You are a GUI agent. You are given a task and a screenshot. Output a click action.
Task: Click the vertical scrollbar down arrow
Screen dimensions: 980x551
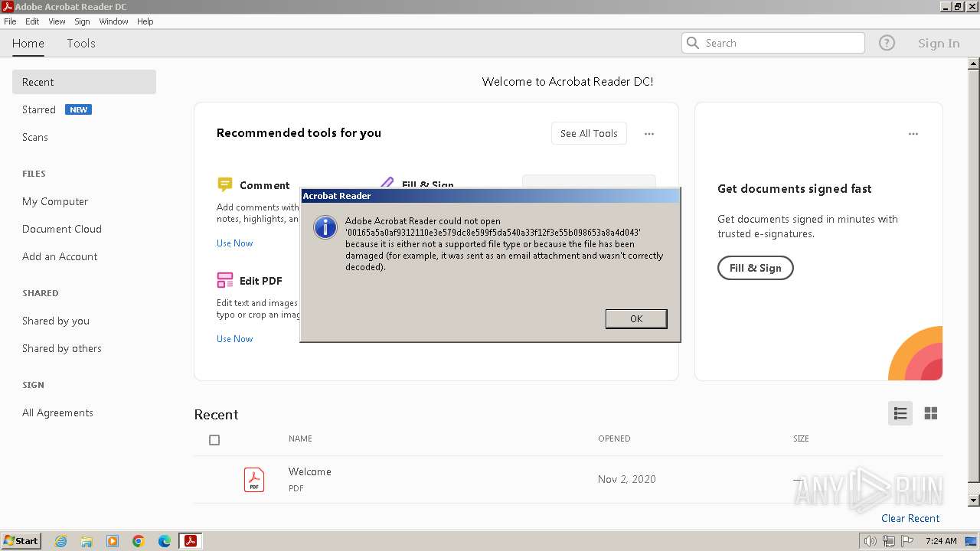(x=974, y=500)
